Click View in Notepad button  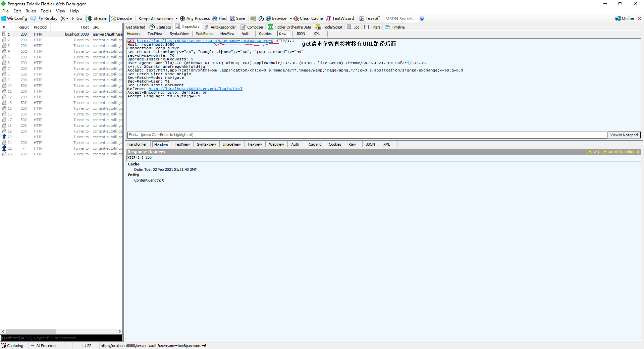[624, 135]
